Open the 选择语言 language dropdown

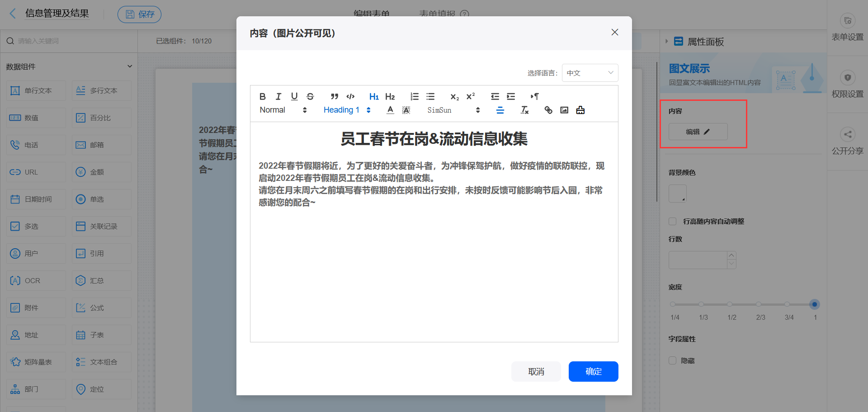(x=590, y=72)
